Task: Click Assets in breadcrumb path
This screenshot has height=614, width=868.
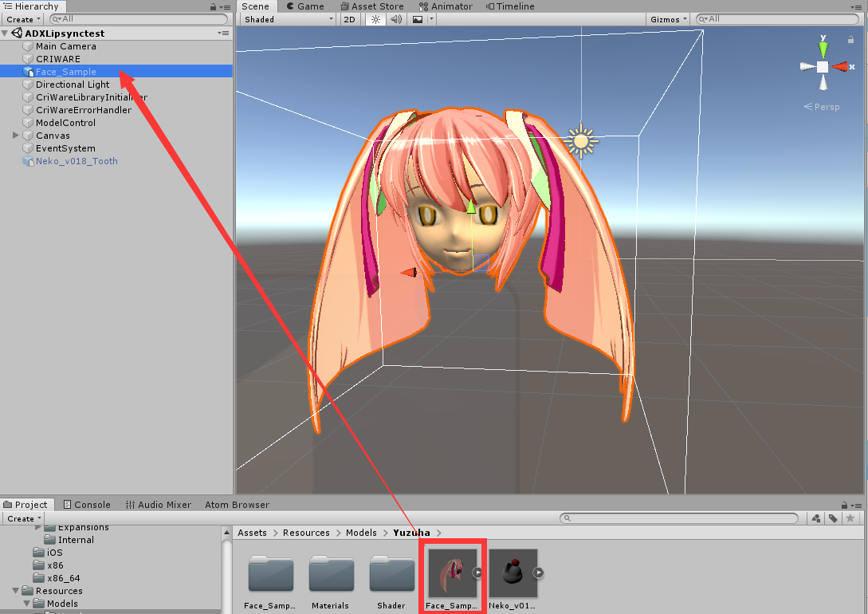Action: (252, 533)
